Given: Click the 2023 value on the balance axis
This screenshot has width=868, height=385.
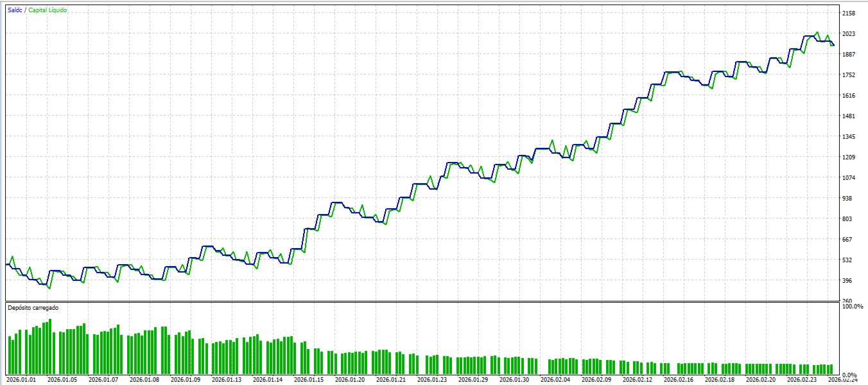Looking at the screenshot, I should [x=849, y=34].
